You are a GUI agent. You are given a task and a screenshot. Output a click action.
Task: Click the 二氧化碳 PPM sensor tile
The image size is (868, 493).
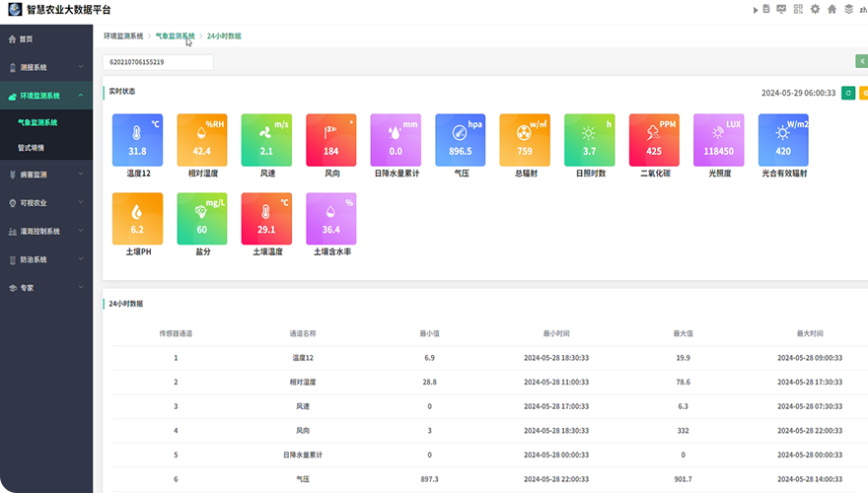(654, 139)
